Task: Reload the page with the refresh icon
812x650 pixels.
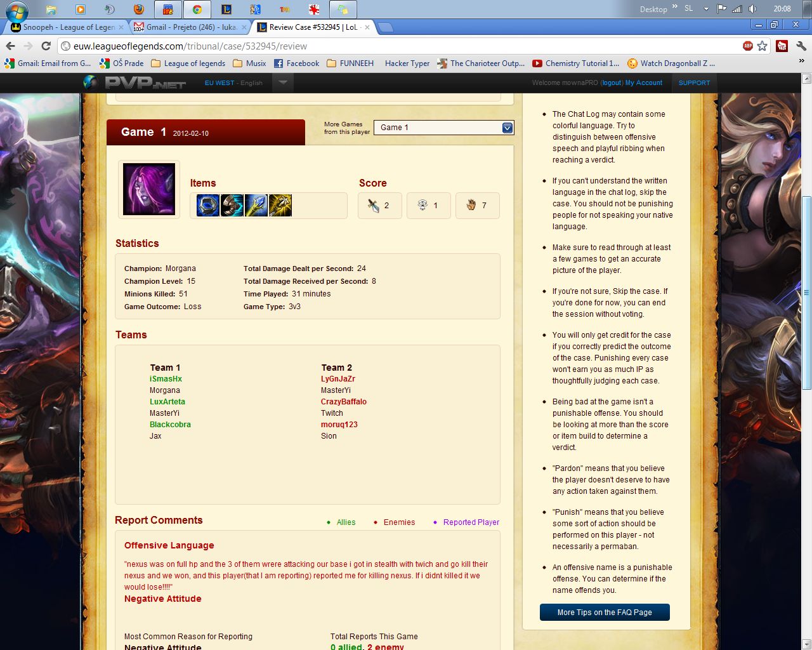Action: click(46, 46)
